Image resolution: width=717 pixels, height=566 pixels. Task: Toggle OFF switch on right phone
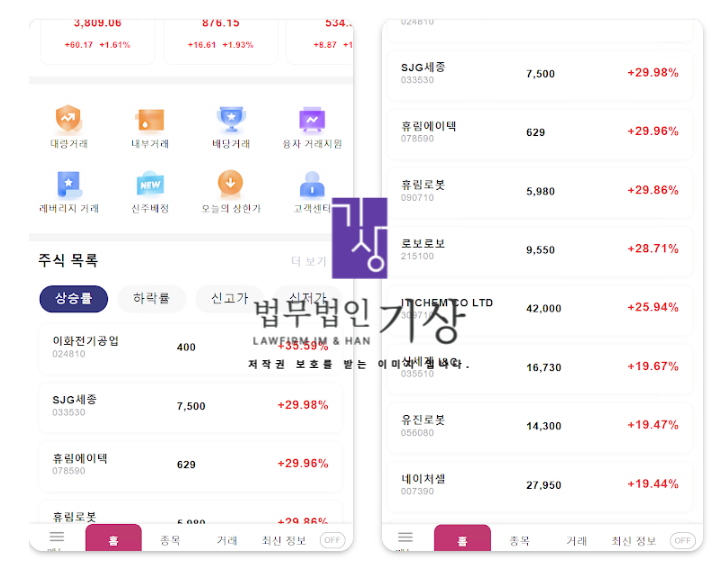click(683, 540)
